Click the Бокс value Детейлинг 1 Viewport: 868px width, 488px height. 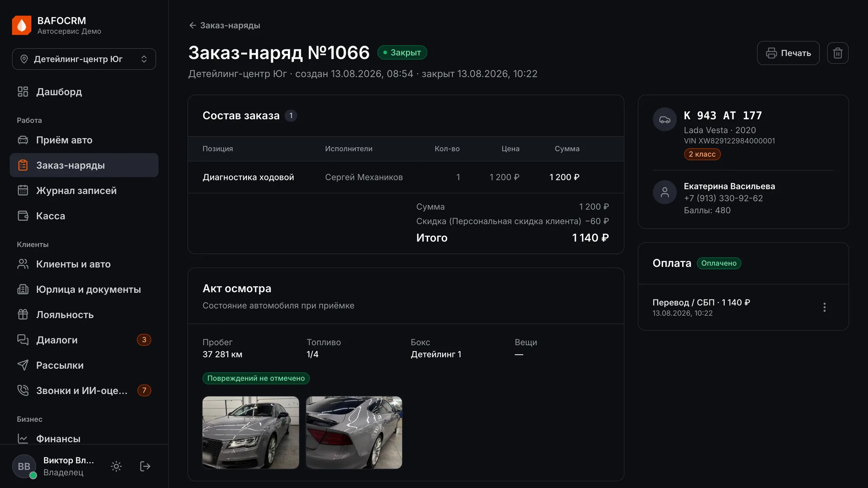pos(436,355)
